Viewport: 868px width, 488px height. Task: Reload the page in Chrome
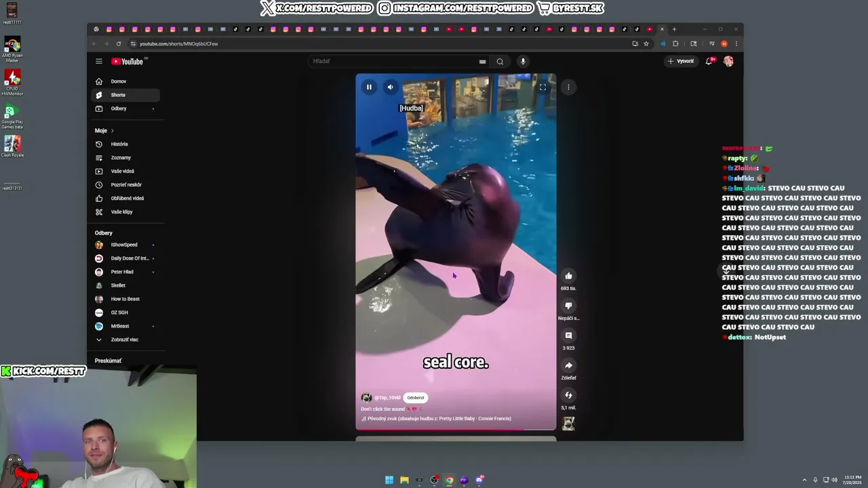119,43
